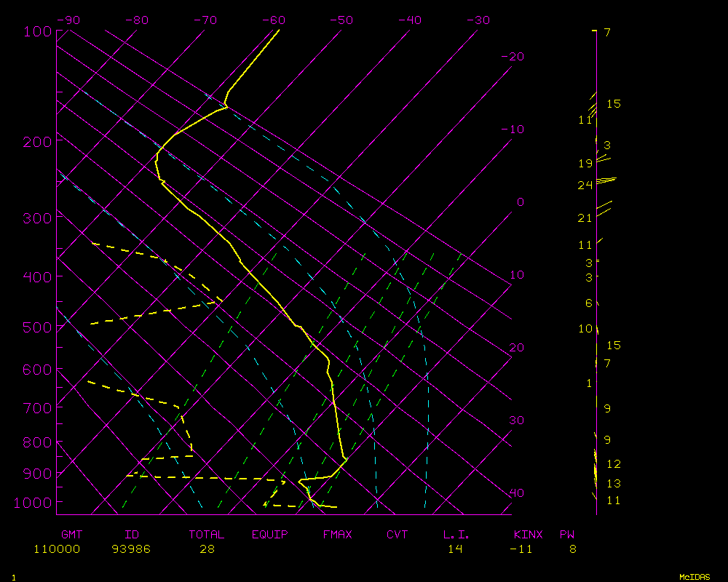Click the GMT time value 110000
This screenshot has width=728, height=582.
[57, 549]
